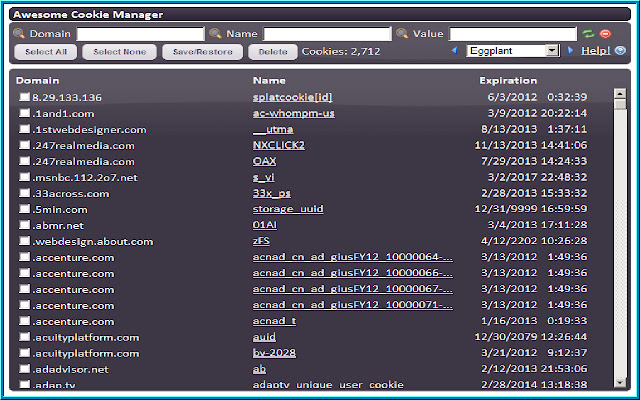Click the red clear filter icon
Image resolution: width=640 pixels, height=400 pixels.
tap(605, 33)
